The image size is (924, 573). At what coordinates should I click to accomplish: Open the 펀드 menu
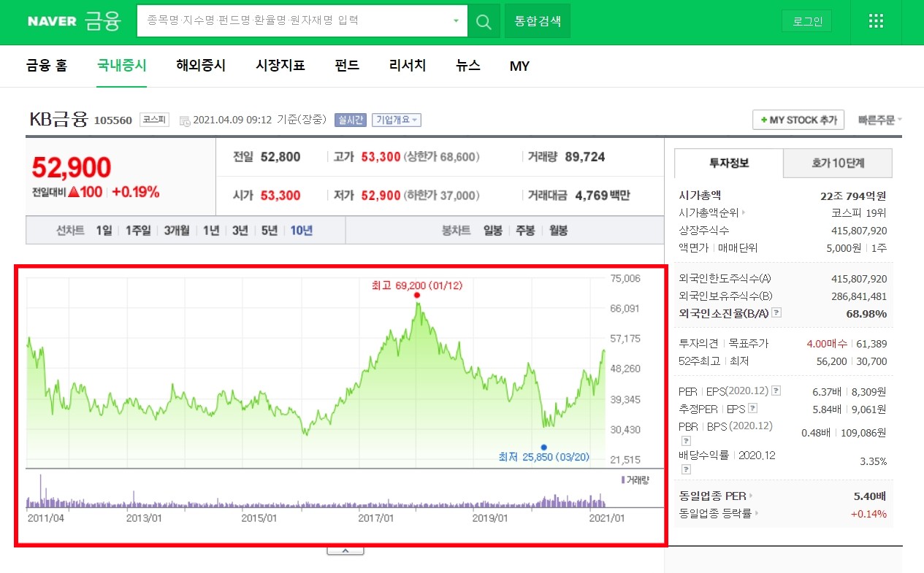[x=347, y=66]
